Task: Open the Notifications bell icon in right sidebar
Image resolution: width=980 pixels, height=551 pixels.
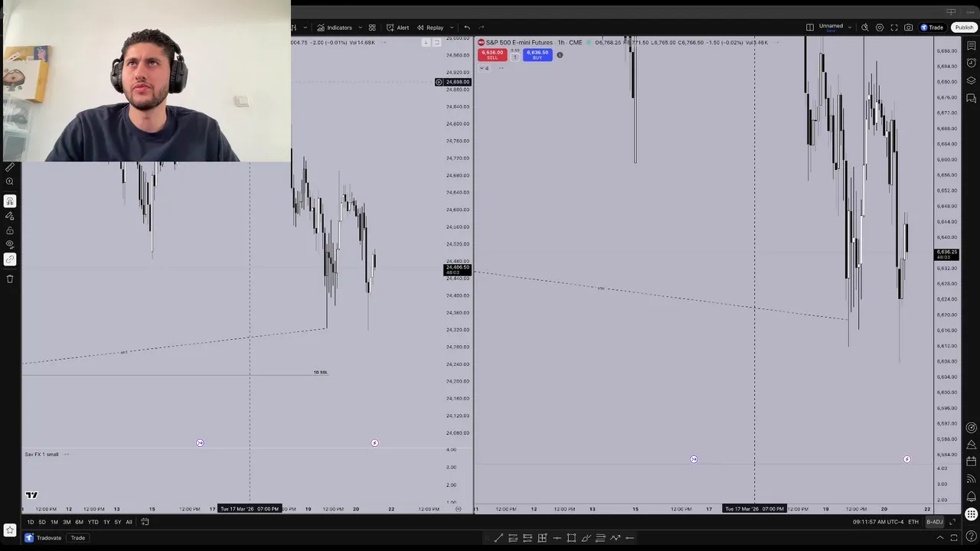Action: [x=971, y=496]
